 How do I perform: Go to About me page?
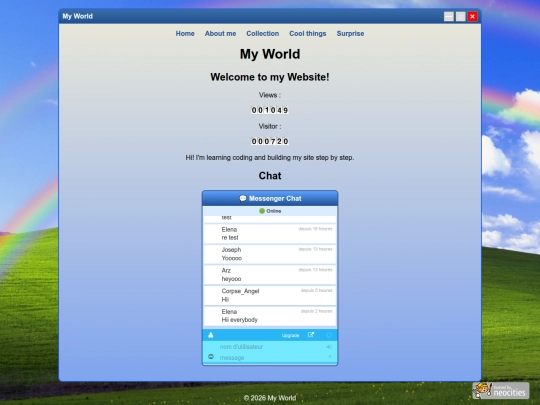(x=220, y=33)
